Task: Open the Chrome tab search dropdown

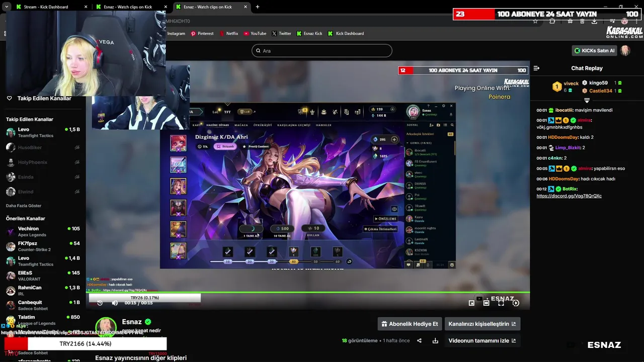Action: (x=7, y=7)
